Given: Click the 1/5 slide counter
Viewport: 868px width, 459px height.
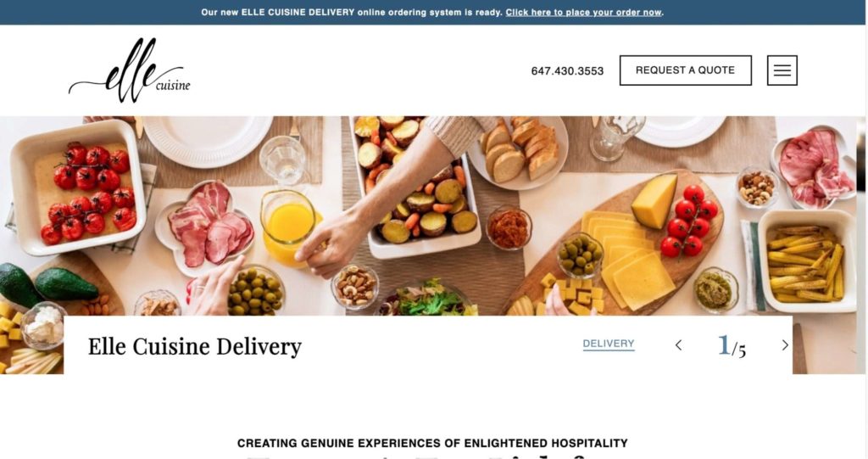Looking at the screenshot, I should click(732, 346).
